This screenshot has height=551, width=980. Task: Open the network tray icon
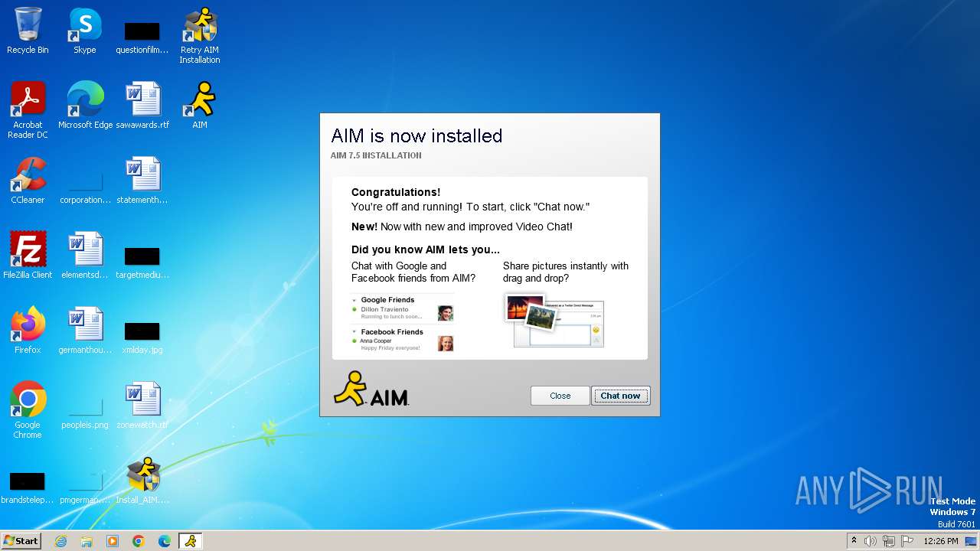pos(889,541)
